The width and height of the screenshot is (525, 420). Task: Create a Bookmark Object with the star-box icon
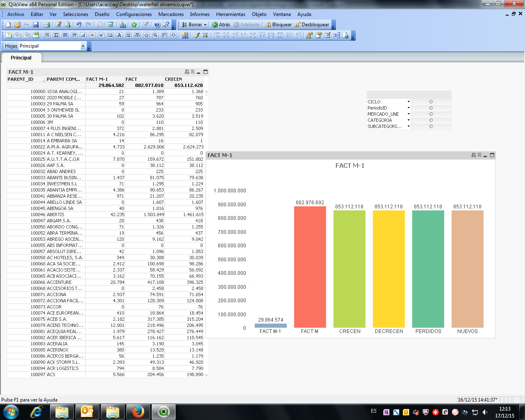click(x=146, y=35)
